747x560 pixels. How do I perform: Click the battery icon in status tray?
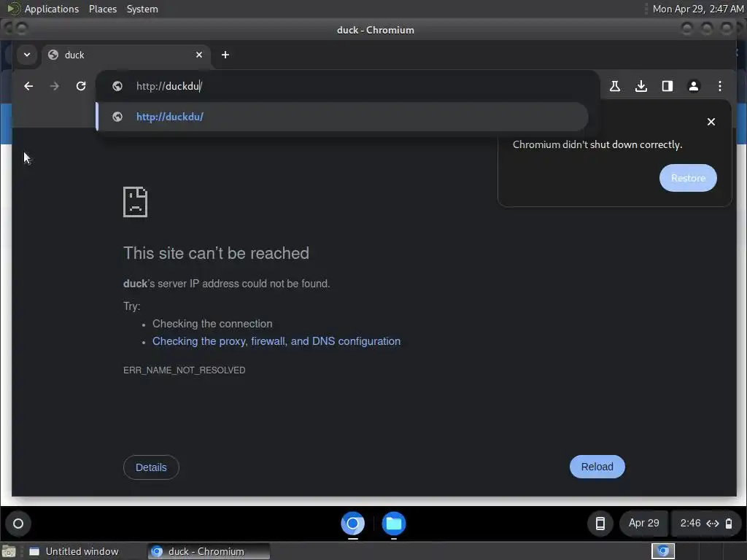(729, 524)
